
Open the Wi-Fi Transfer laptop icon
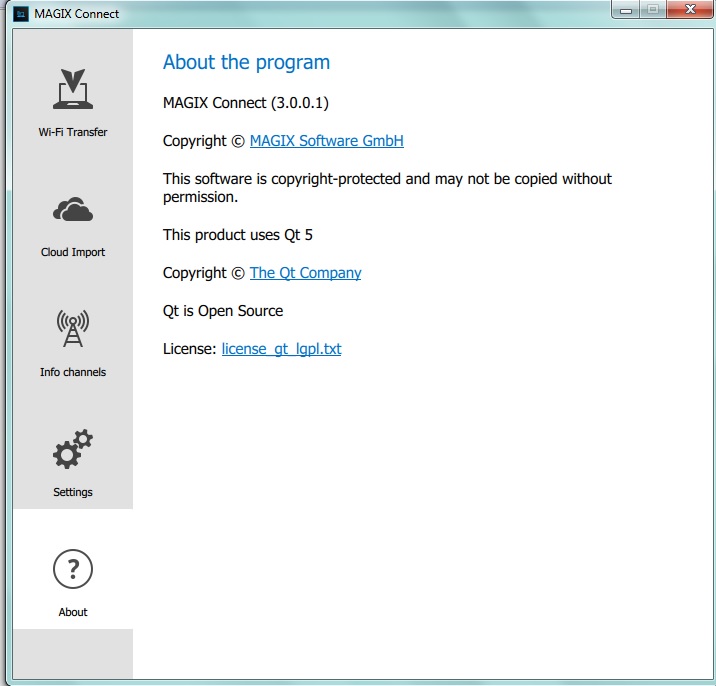(x=73, y=89)
